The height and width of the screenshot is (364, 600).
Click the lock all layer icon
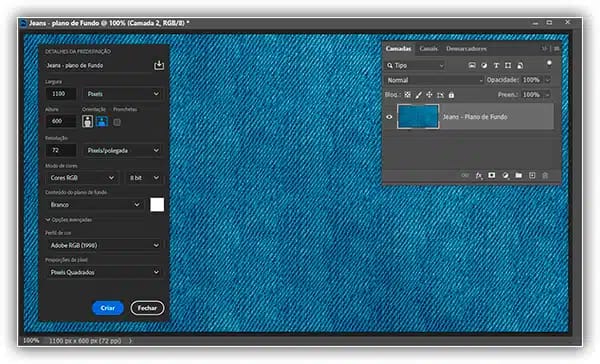pos(452,95)
